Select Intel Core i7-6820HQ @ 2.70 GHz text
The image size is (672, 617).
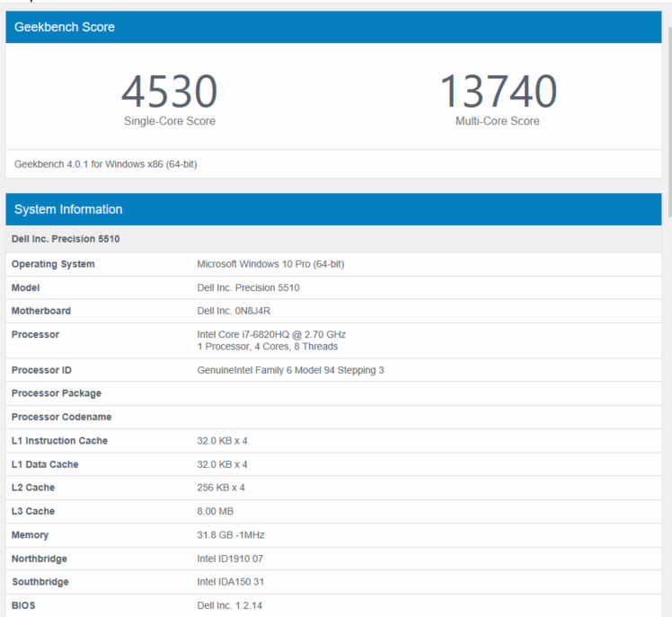(x=271, y=335)
